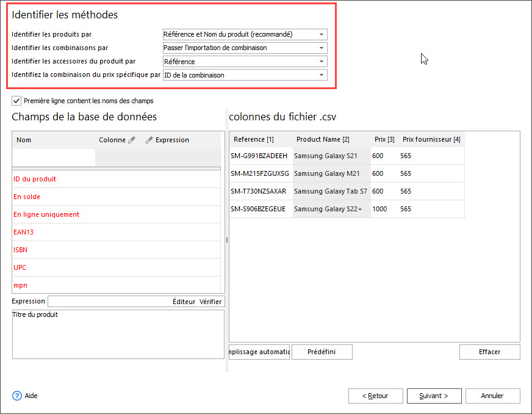Click the Expression column header
Image resolution: width=532 pixels, height=414 pixels.
coord(173,140)
